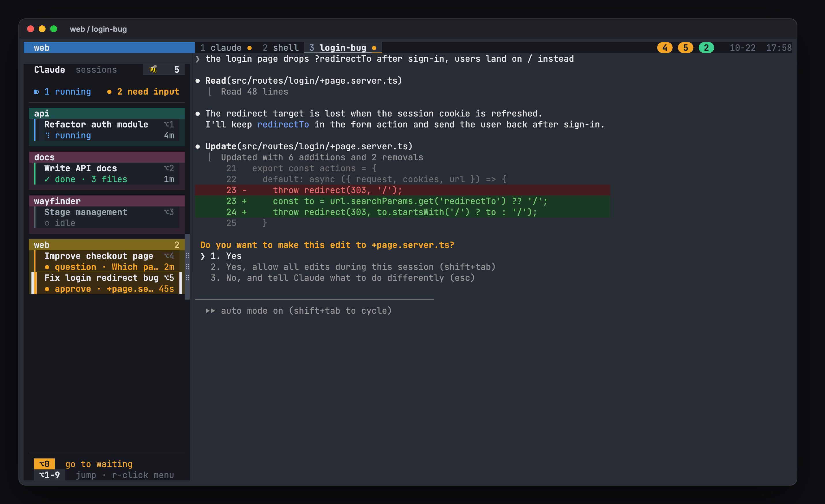The image size is (825, 504).
Task: Click the ⌥0 go to waiting shortcut
Action: pos(83,464)
